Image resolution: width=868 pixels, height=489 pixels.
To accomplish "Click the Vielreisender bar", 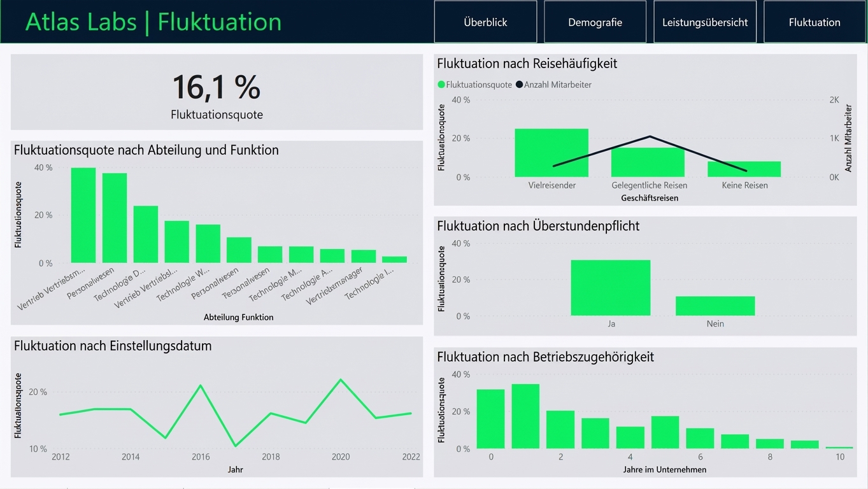I will pos(551,153).
